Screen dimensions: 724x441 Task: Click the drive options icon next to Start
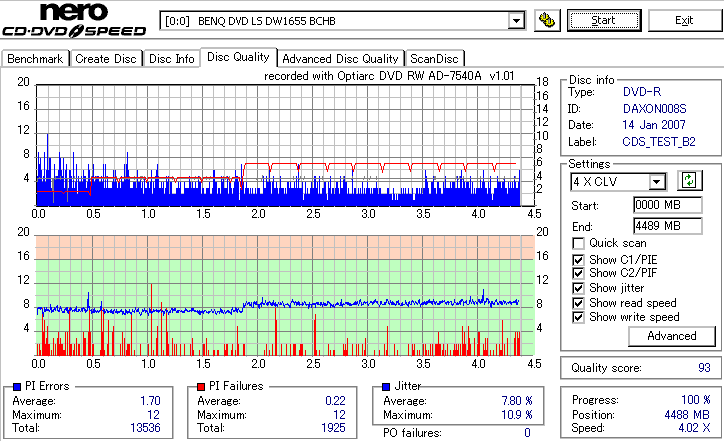click(547, 21)
